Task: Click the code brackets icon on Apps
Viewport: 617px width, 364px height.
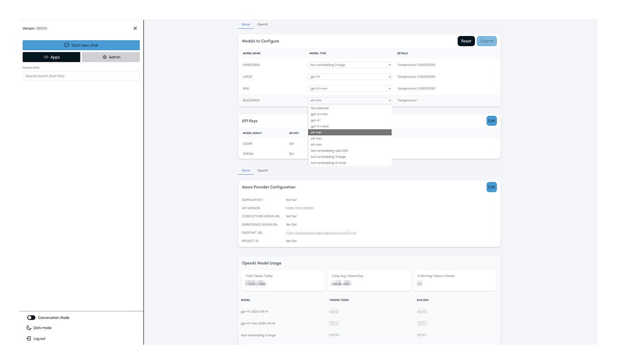Action: coord(46,57)
